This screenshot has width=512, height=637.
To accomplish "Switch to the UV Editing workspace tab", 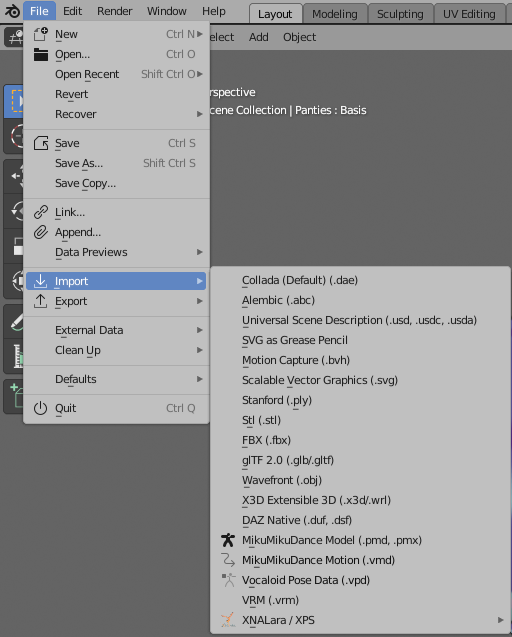I will 469,14.
